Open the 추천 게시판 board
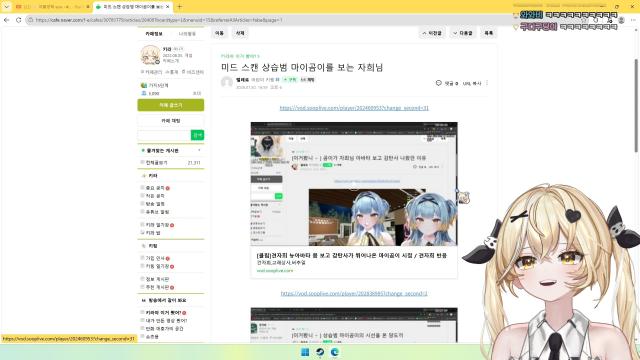The width and height of the screenshot is (640, 360). point(157,287)
